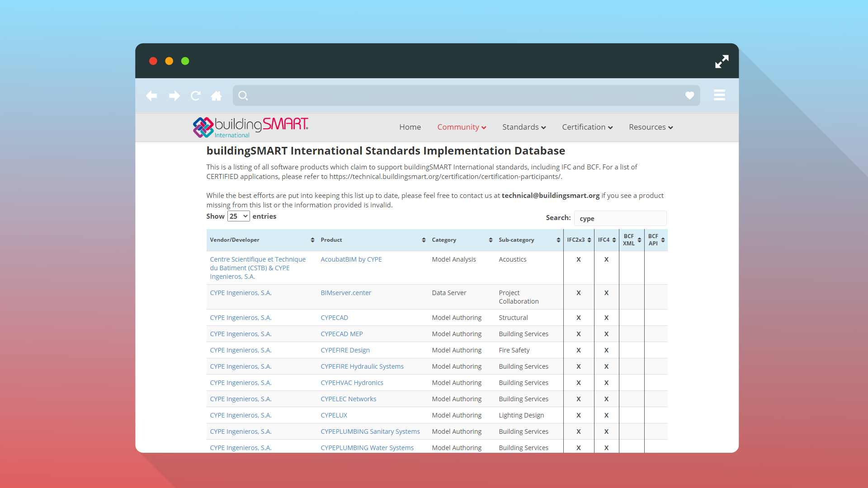Select the Lighting Design sub-category cell

521,415
